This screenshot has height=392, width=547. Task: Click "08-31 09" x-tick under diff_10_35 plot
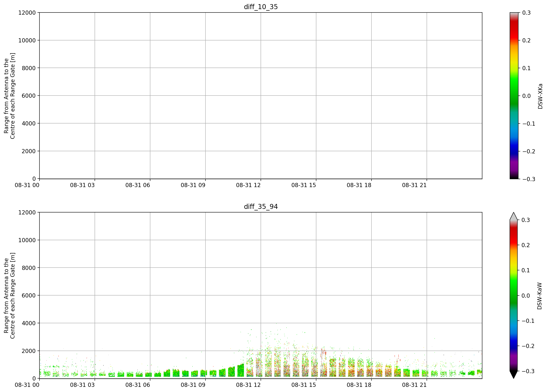[193, 185]
